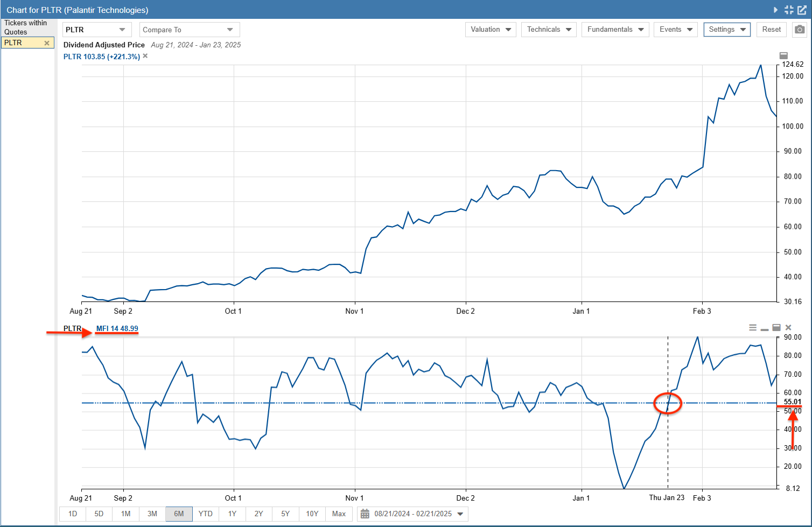Close the MFI indicator panel
The image size is (812, 527).
788,327
